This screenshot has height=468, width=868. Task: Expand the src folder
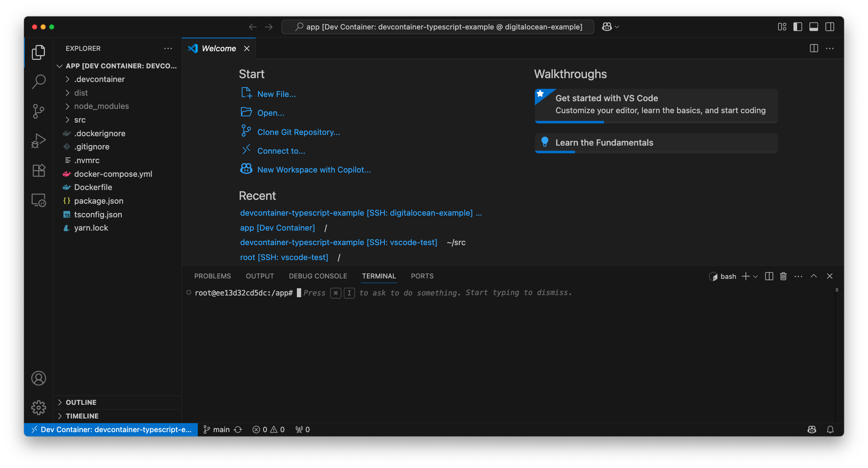pyautogui.click(x=117, y=120)
